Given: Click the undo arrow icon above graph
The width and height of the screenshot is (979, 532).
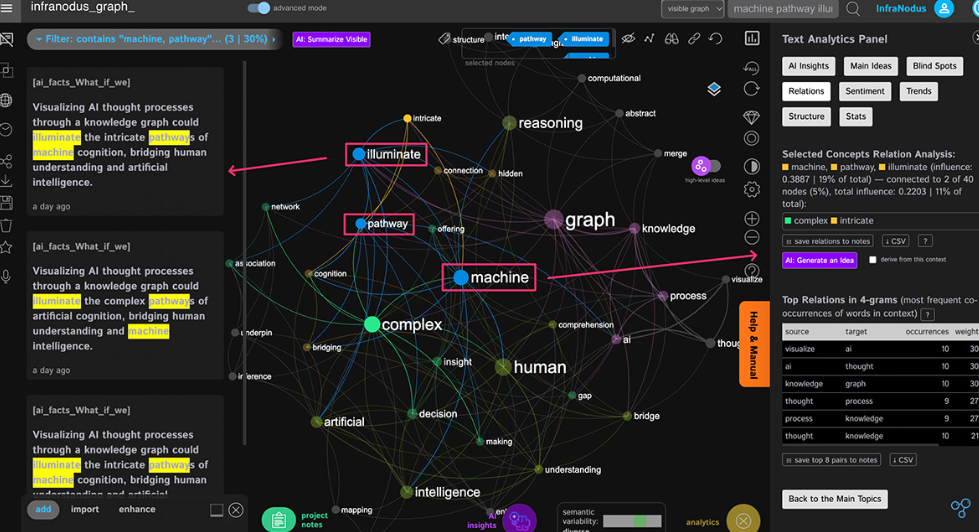Looking at the screenshot, I should pos(716,39).
